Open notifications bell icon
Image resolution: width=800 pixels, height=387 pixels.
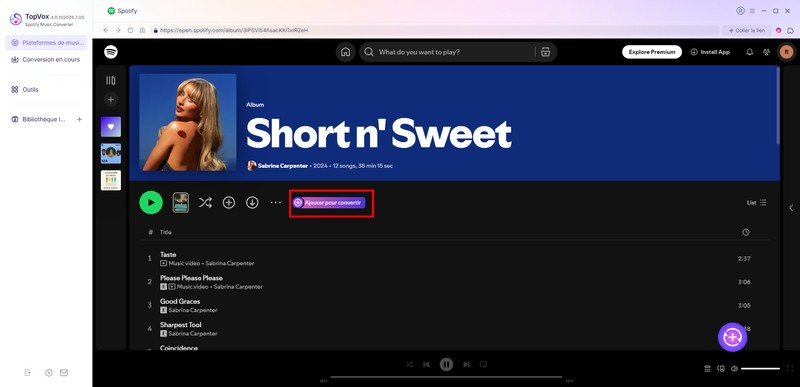749,52
